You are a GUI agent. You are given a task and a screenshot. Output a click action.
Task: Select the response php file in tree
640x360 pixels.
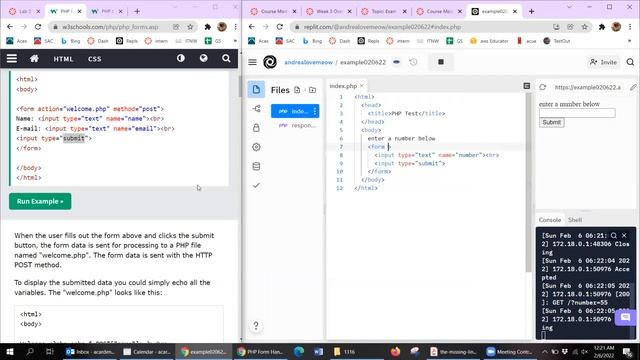pos(296,125)
